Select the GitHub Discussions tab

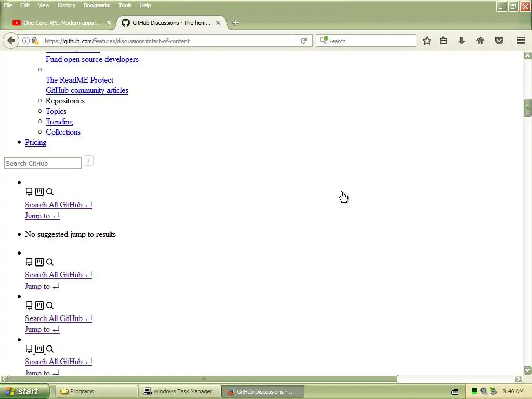tap(171, 23)
